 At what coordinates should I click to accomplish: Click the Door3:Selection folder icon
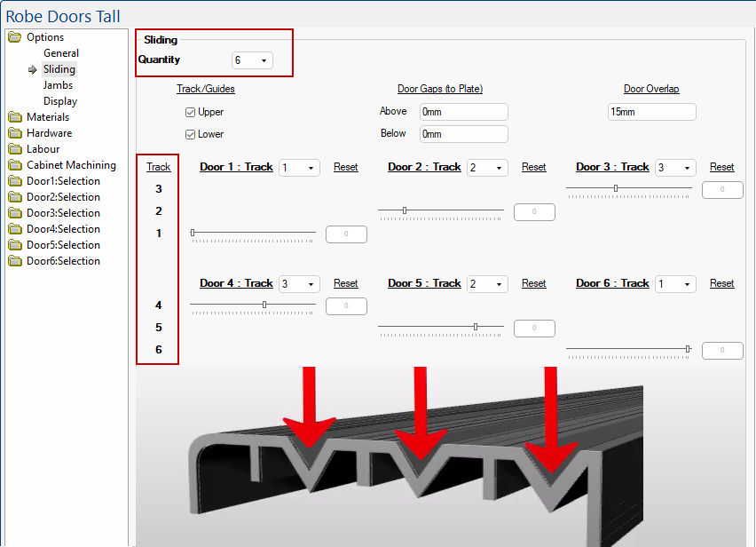pyautogui.click(x=15, y=213)
